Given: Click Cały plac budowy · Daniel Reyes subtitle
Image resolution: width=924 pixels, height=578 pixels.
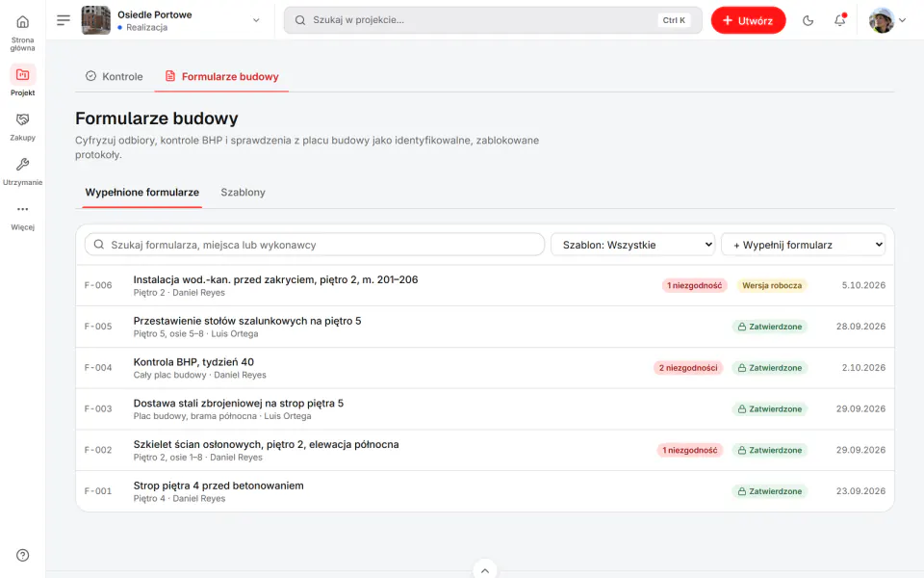Looking at the screenshot, I should pos(199,375).
